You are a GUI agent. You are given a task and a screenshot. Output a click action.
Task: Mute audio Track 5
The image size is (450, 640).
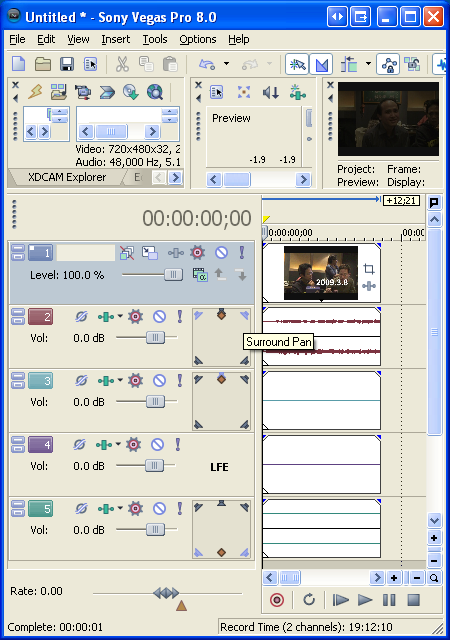[159, 509]
